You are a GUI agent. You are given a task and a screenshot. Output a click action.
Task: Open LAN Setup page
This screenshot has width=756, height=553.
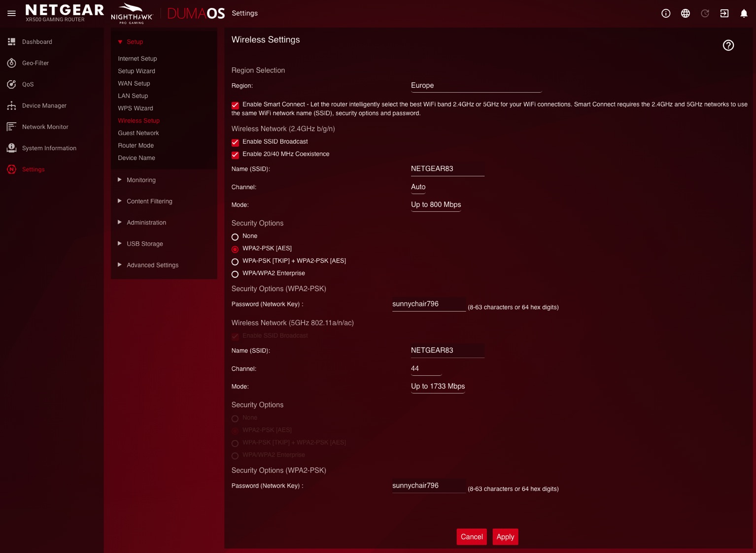[133, 96]
